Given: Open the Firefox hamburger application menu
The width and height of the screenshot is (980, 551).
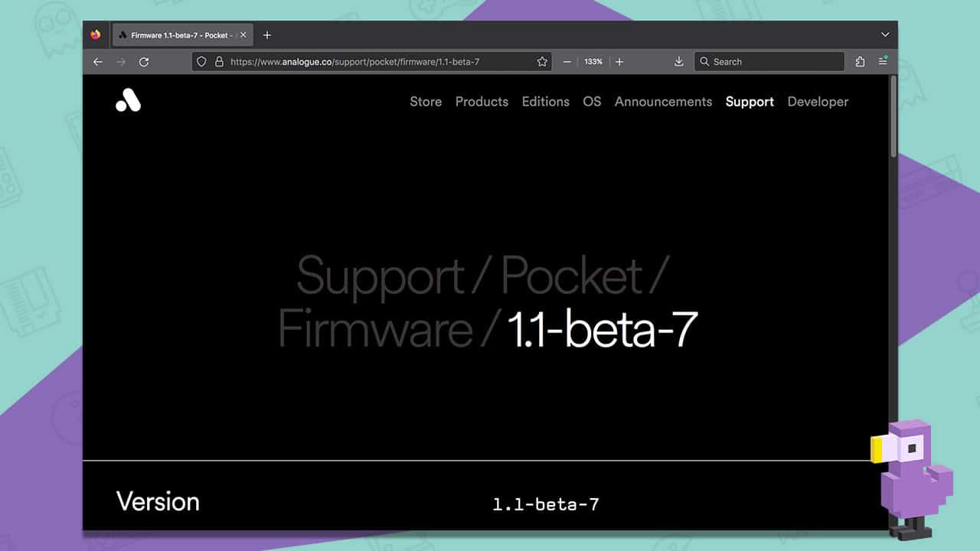Looking at the screenshot, I should click(x=883, y=62).
